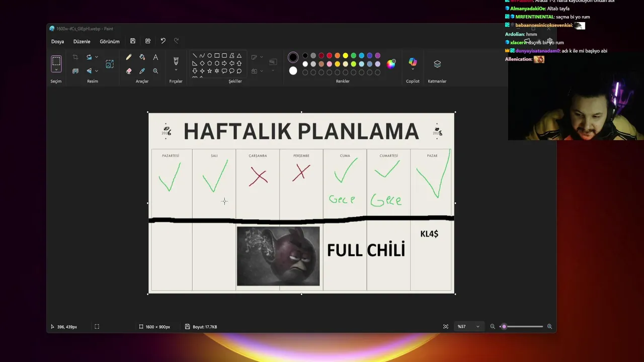Click the Copilot icon

tap(413, 62)
